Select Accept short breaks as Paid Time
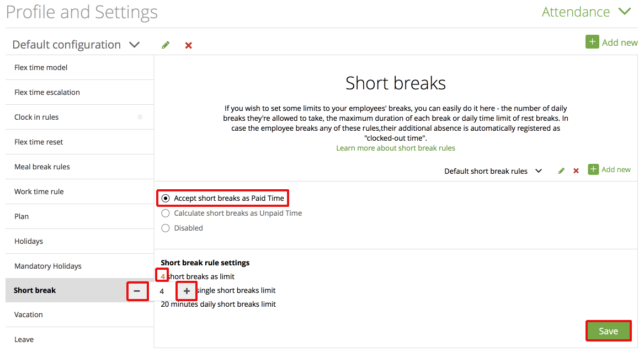Image resolution: width=644 pixels, height=363 pixels. click(166, 197)
